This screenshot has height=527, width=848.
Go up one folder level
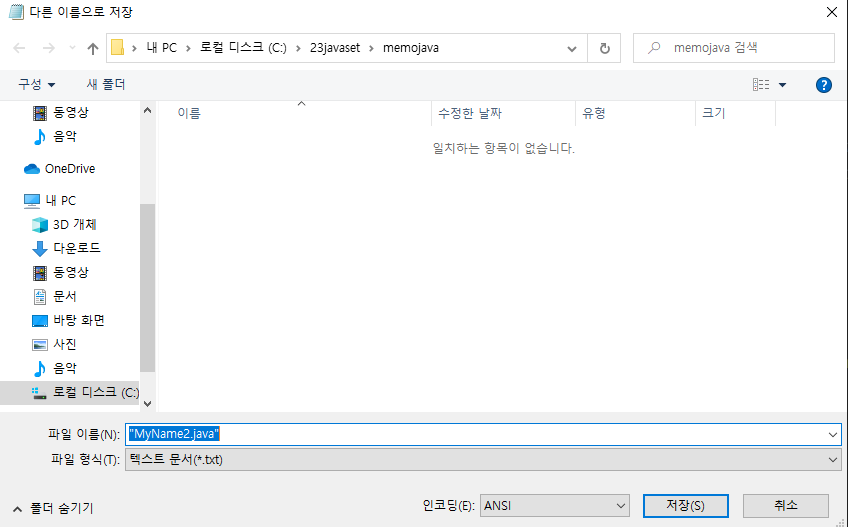click(92, 48)
